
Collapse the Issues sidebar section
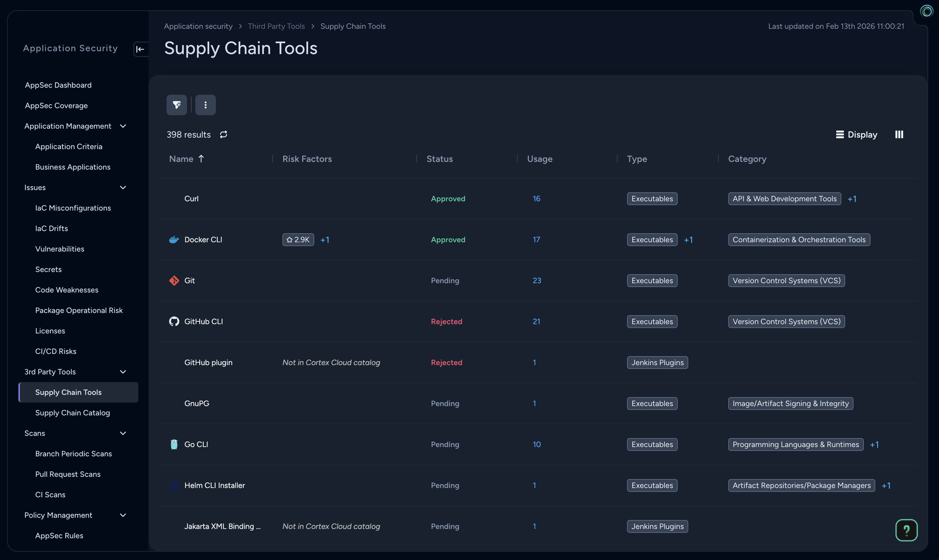(123, 188)
